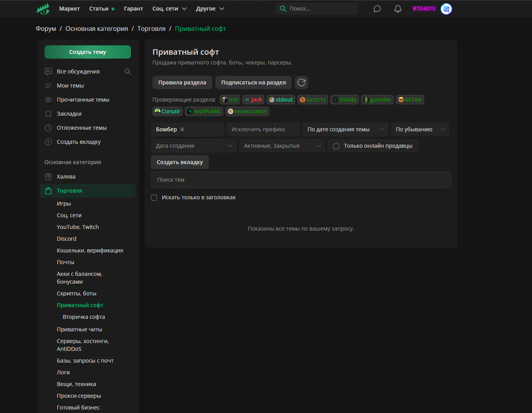Click the gift icon next to Халява
The width and height of the screenshot is (532, 413).
click(x=48, y=177)
